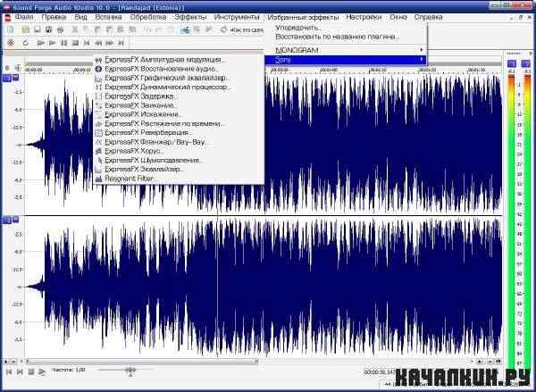Open the Настройки menu
The width and height of the screenshot is (536, 392).
(x=364, y=17)
